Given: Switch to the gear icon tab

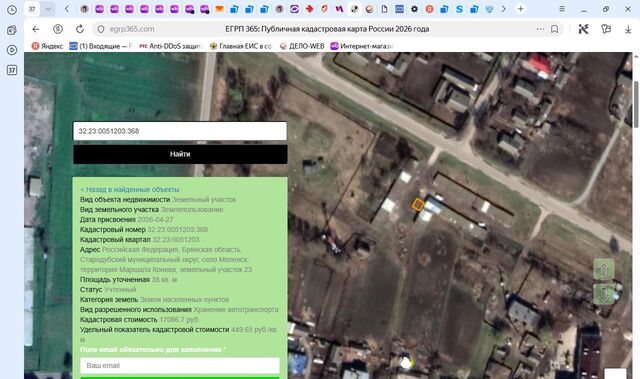Looking at the screenshot, I should click(414, 9).
